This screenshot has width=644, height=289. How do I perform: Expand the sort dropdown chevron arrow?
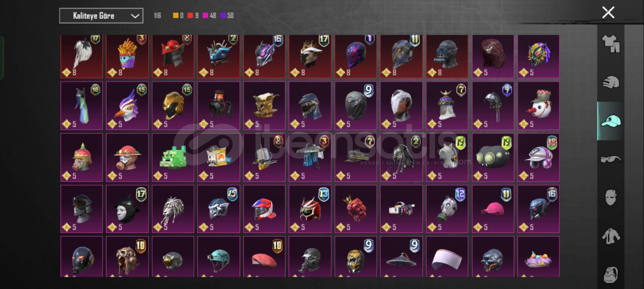(x=135, y=16)
